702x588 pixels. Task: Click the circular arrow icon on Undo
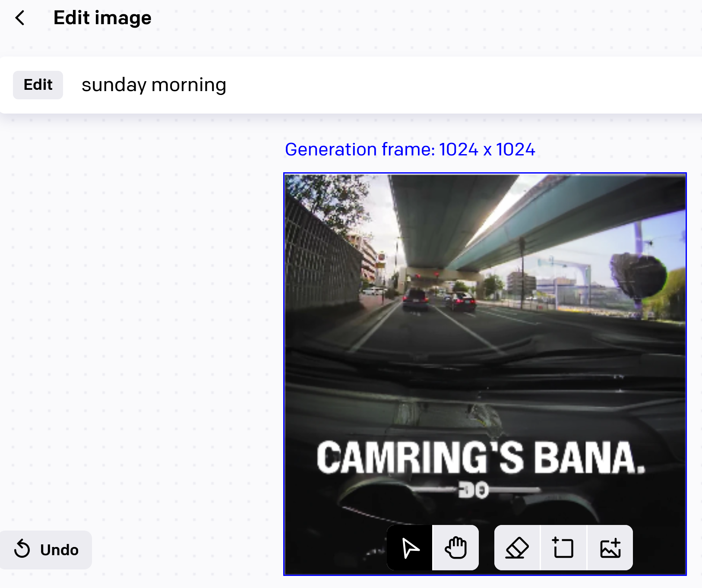[22, 550]
